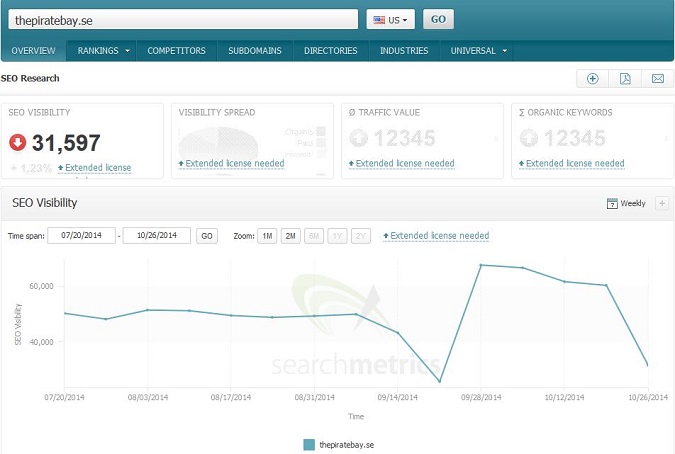Click the grey arrow icon in Organic Keywords
The image size is (675, 454).
click(527, 140)
